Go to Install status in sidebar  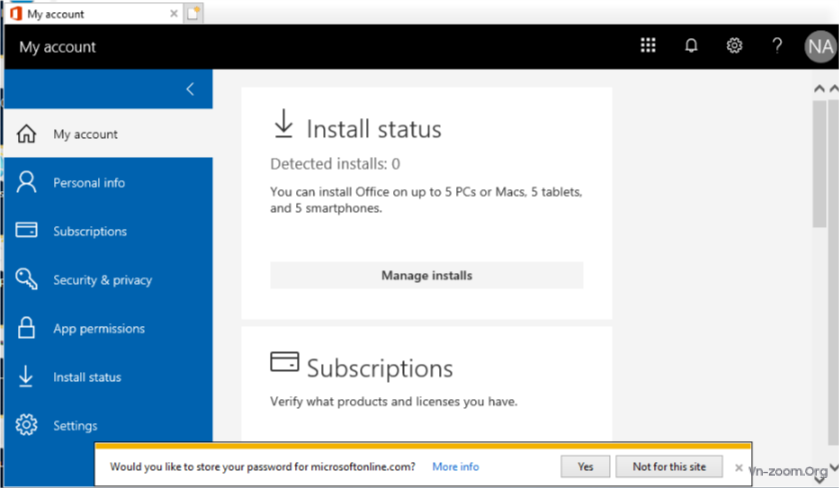point(87,377)
